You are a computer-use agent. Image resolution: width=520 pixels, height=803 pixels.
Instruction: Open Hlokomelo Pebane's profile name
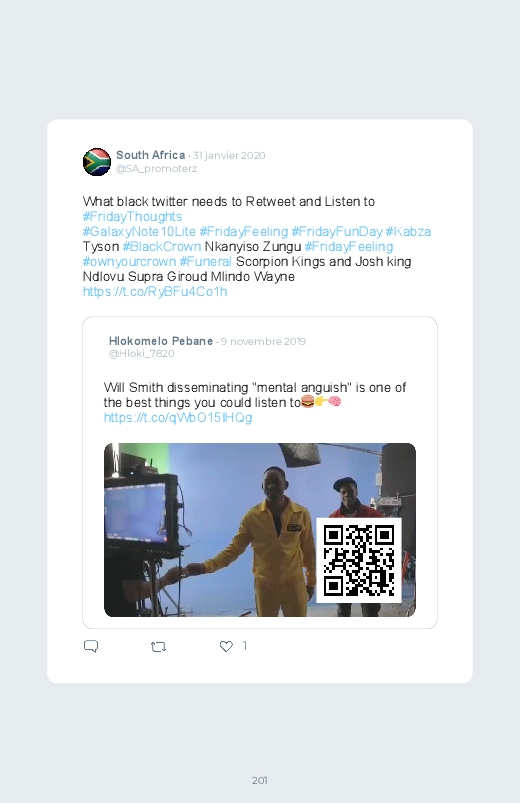(x=161, y=341)
